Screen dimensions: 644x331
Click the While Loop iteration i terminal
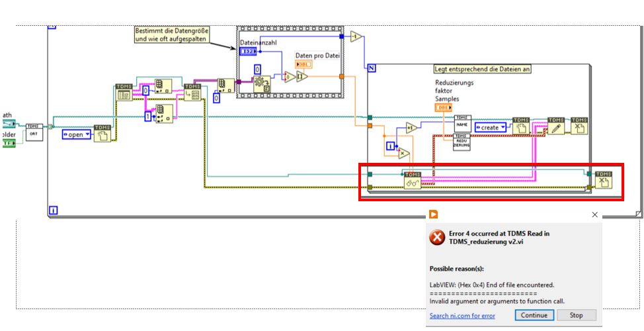click(54, 211)
